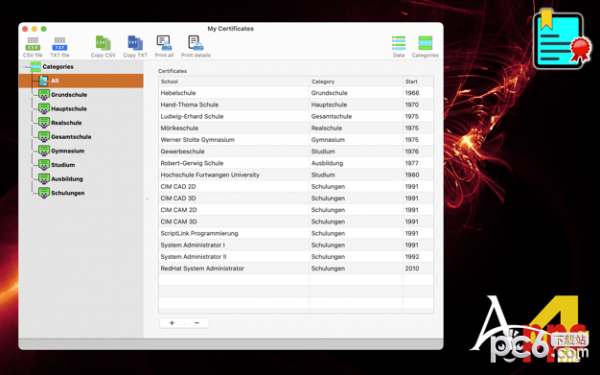Select the Hebelschule row
Image resolution: width=600 pixels, height=375 pixels.
(x=296, y=93)
